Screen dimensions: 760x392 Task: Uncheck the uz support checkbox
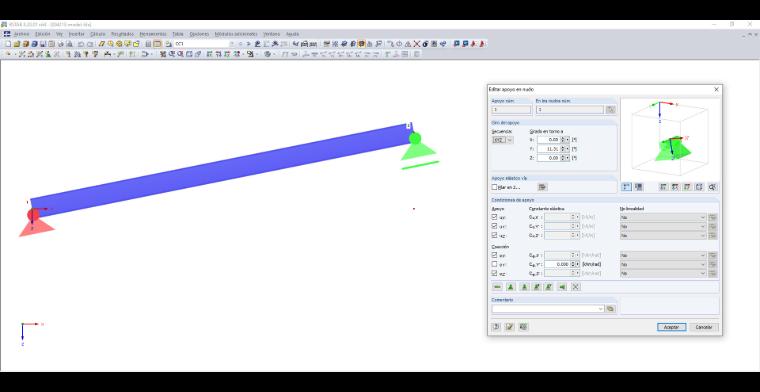pyautogui.click(x=494, y=235)
